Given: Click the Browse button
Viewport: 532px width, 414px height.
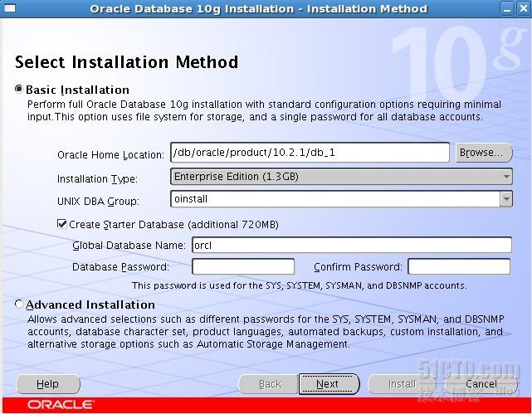Looking at the screenshot, I should (484, 153).
